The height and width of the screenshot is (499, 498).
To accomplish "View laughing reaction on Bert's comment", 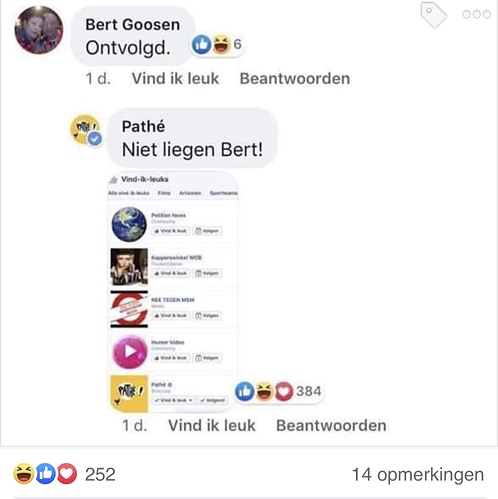I will click(x=221, y=44).
